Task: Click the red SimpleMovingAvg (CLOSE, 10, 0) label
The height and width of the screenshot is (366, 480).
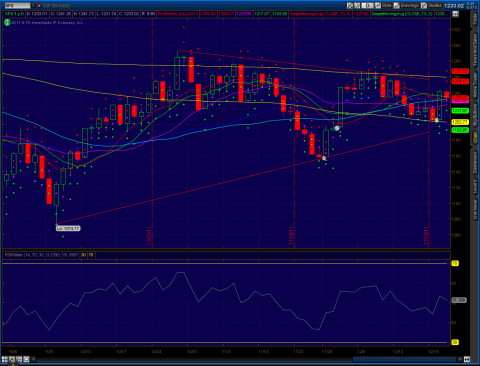Action: [320, 14]
